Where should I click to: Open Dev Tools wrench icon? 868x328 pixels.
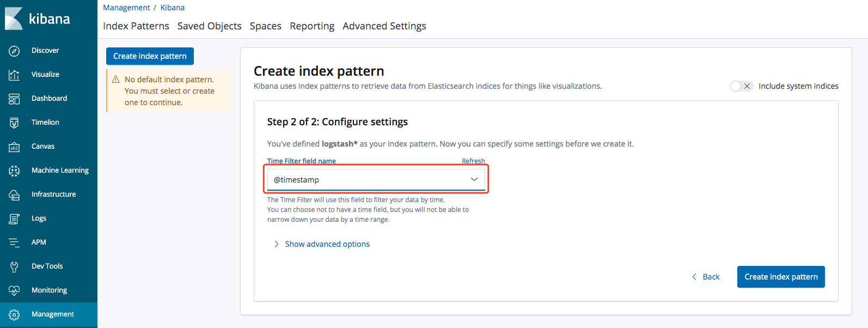14,266
